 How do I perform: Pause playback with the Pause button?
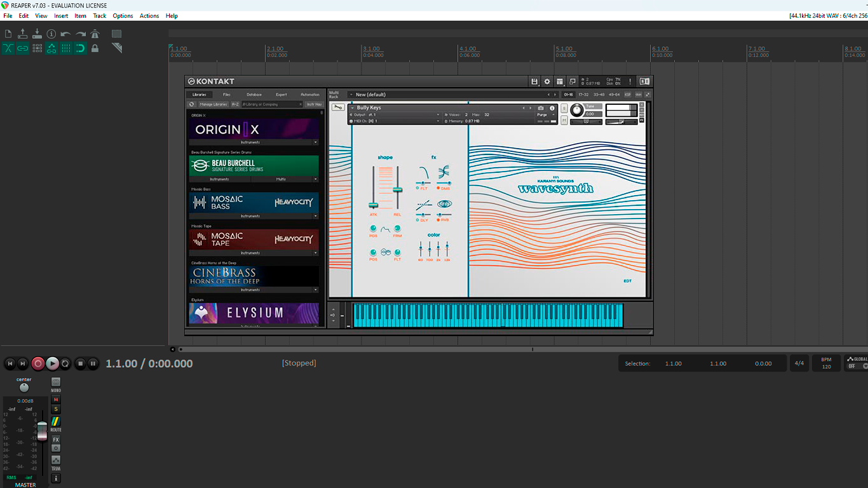(x=93, y=363)
